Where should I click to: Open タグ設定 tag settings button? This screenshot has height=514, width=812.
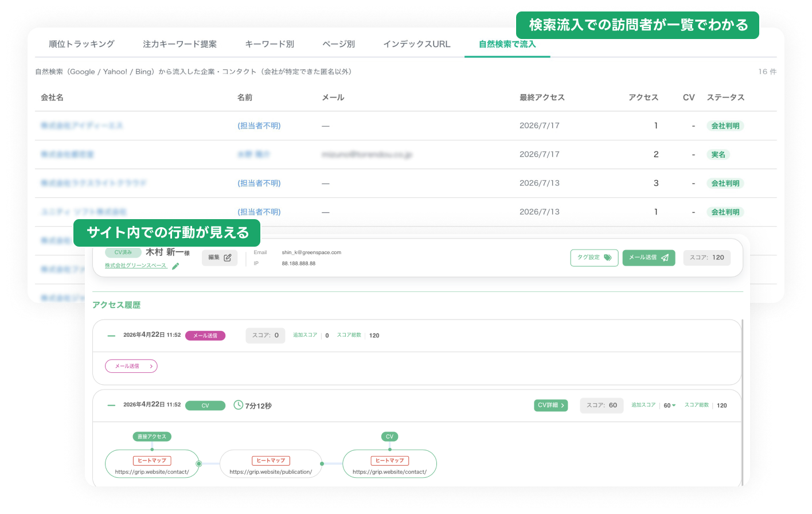pyautogui.click(x=594, y=258)
